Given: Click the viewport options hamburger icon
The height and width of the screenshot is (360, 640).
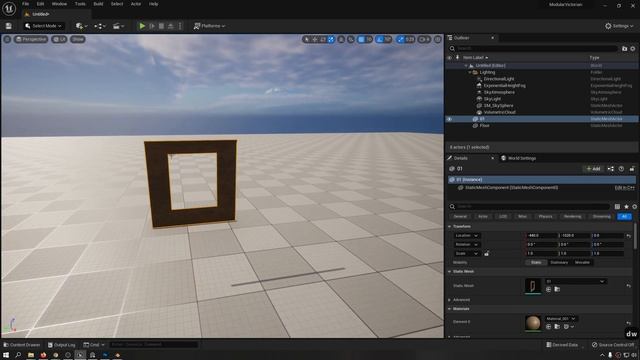Looking at the screenshot, I should click(x=7, y=39).
